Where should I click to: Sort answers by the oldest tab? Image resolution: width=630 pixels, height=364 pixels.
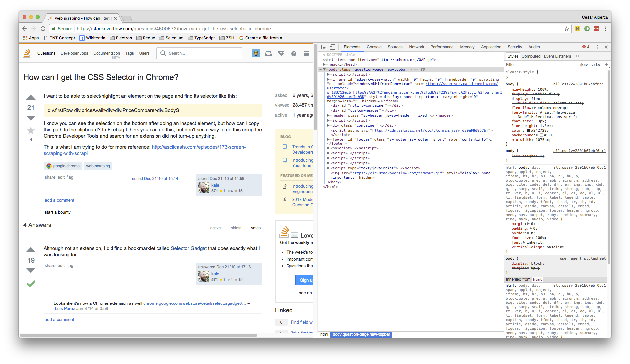coord(236,228)
